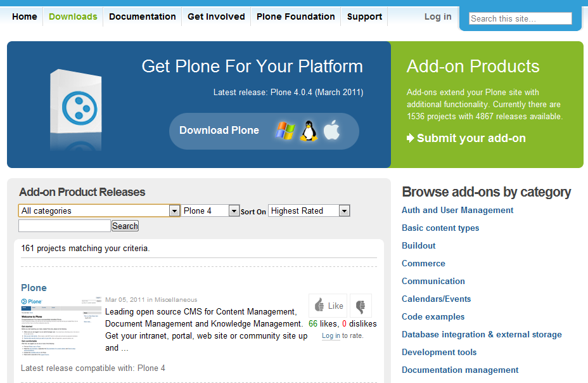Image resolution: width=588 pixels, height=383 pixels.
Task: Click the Log in link in header
Action: click(x=438, y=16)
